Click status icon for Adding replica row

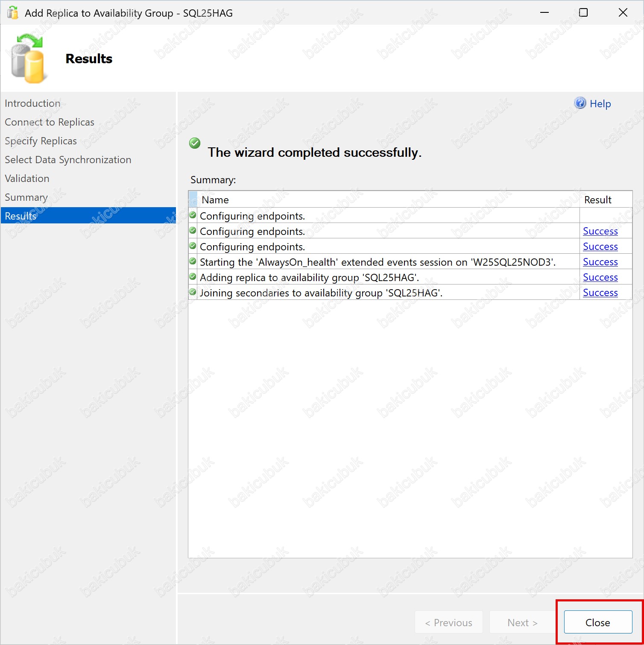pyautogui.click(x=193, y=276)
